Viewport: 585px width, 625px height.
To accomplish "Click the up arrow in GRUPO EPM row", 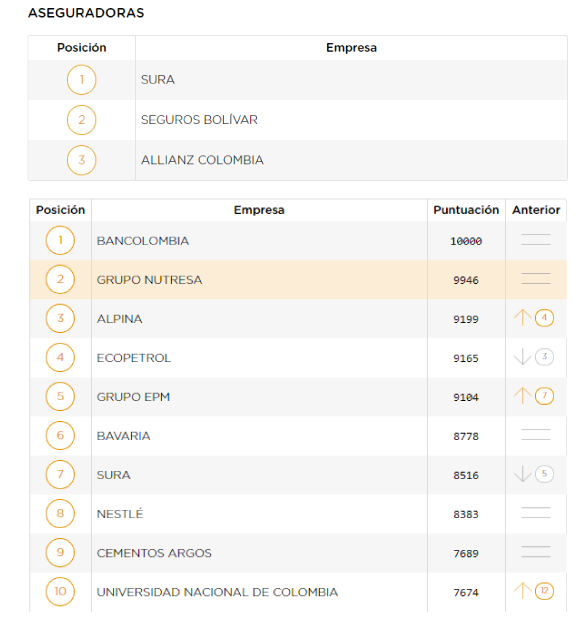I will pos(522,396).
